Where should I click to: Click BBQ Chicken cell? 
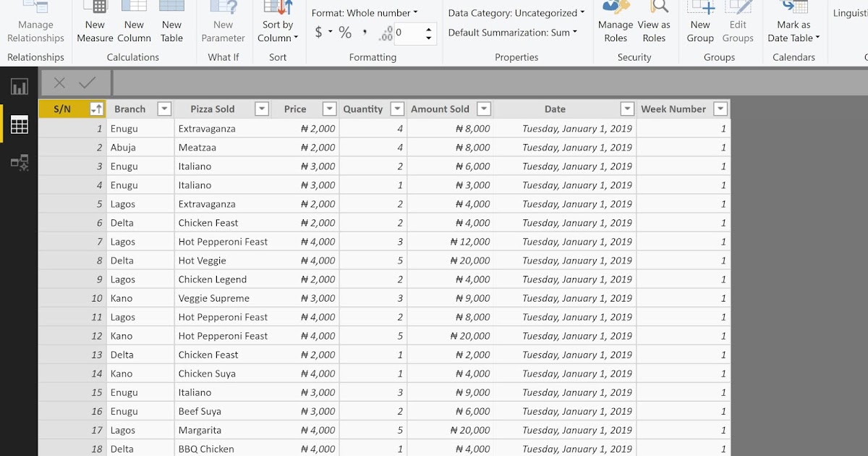pyautogui.click(x=223, y=449)
